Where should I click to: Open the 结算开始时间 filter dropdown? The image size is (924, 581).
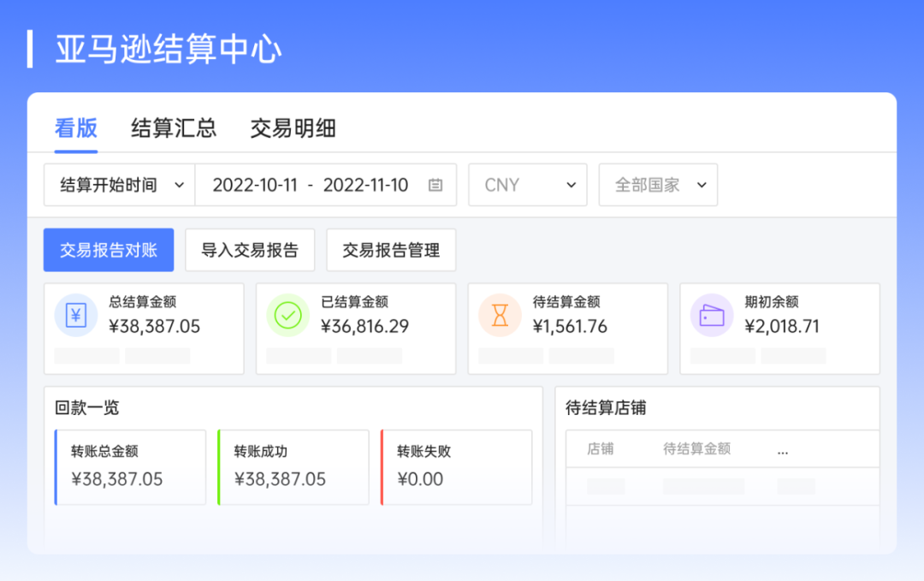[118, 184]
